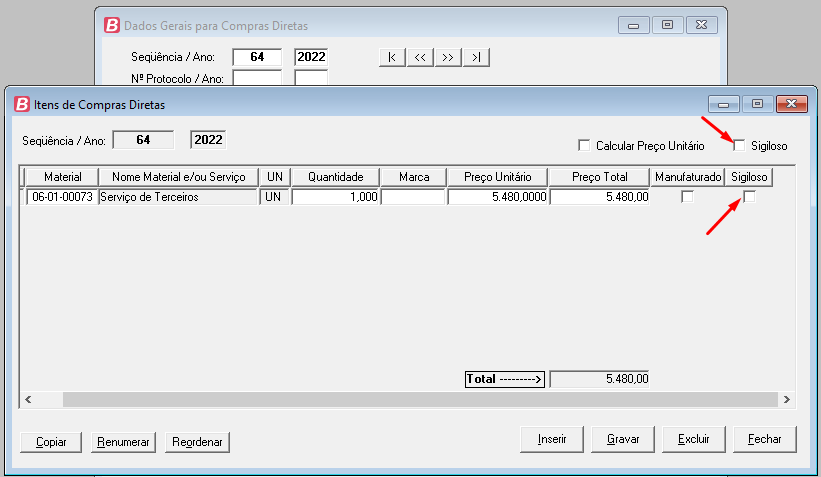
Task: Click the UN column header
Action: pos(274,177)
